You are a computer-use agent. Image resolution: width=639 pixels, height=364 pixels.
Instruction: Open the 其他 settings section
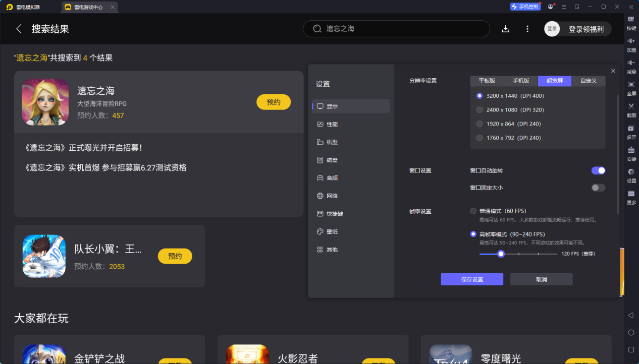click(x=351, y=250)
